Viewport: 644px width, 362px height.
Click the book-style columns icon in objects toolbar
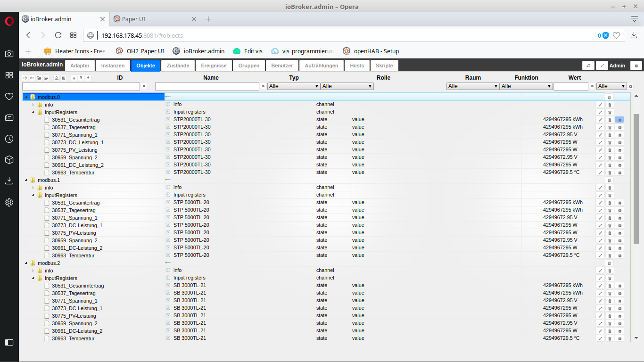64,78
